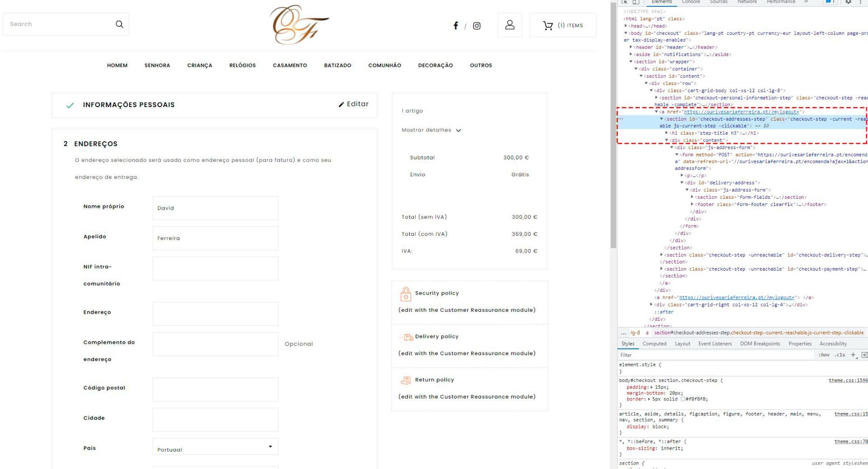Click the Security policy padlock icon
Screen dimensions: 868x469
pyautogui.click(x=406, y=294)
